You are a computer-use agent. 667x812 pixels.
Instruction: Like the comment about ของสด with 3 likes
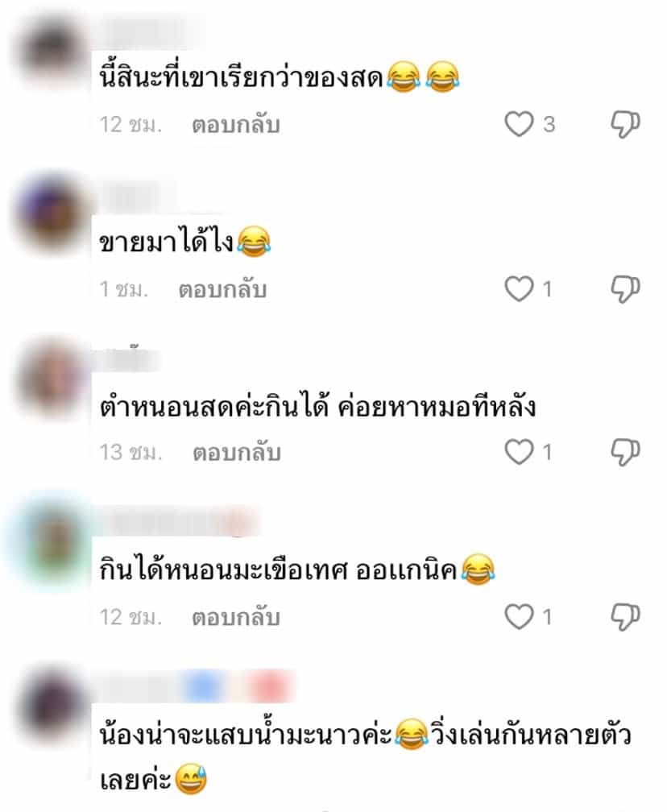coord(519,124)
